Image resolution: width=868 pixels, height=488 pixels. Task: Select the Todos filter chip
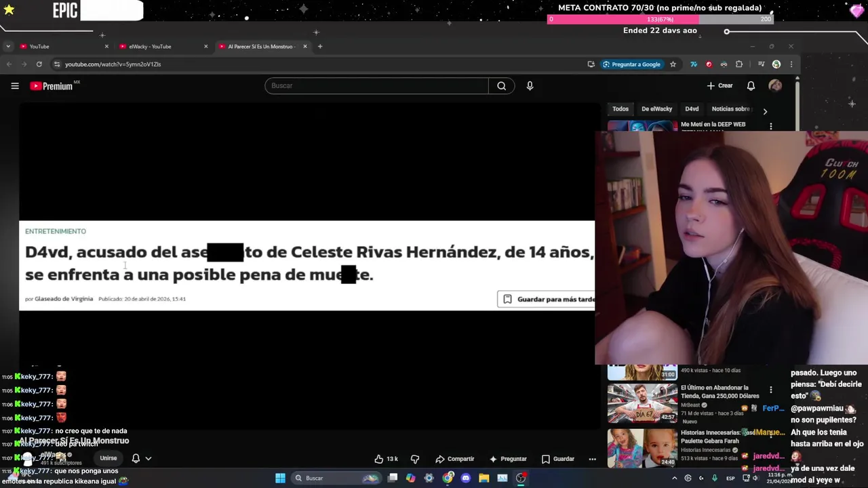coord(620,109)
